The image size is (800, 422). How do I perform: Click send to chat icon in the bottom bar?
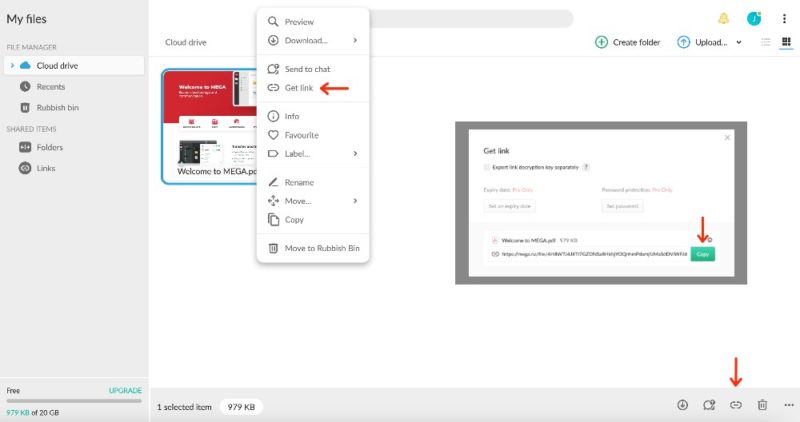point(709,405)
